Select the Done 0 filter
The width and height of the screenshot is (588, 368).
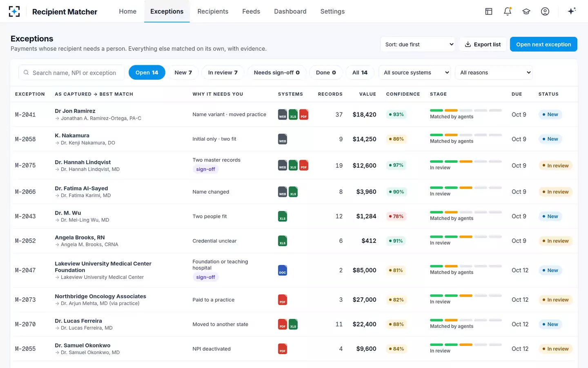point(326,72)
